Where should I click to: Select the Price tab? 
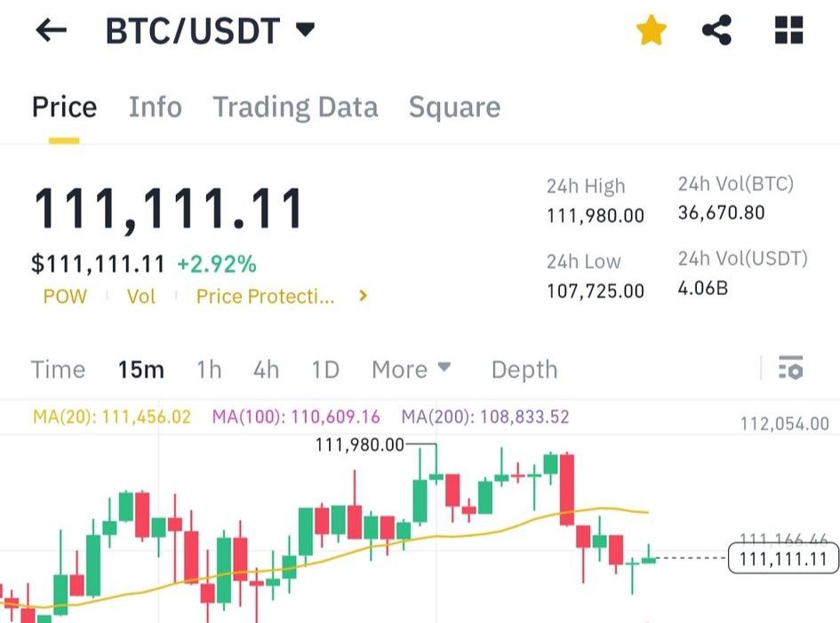(x=64, y=108)
